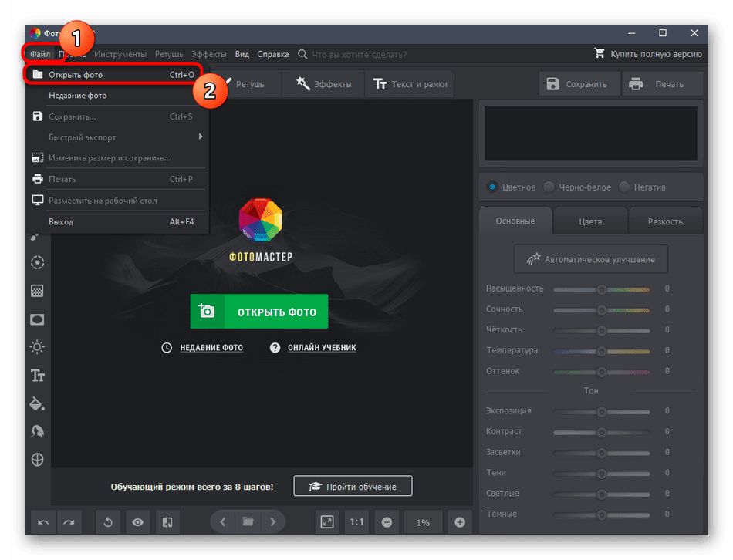Choose Выход Alt+F4 menu entry
Screen dimensions: 733x560
click(117, 221)
